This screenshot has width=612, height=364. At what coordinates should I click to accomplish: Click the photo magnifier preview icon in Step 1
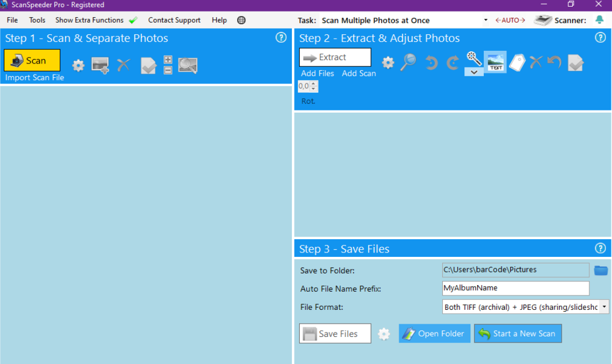coord(188,65)
